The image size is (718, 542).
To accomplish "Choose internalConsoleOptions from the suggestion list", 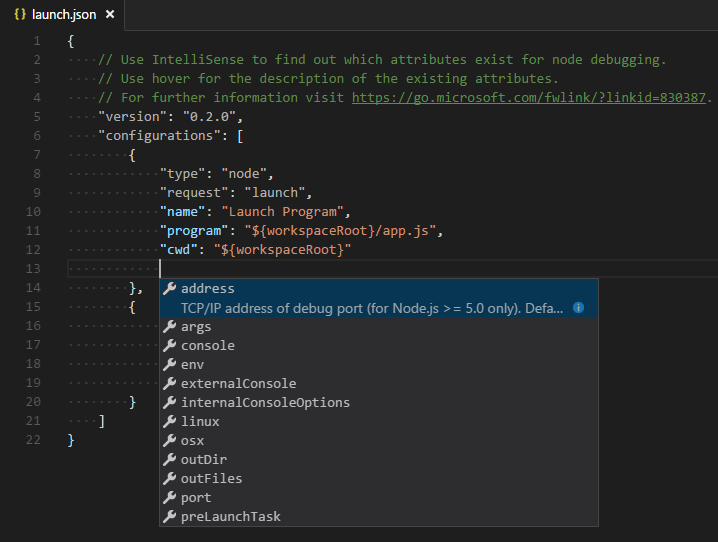I will 265,403.
